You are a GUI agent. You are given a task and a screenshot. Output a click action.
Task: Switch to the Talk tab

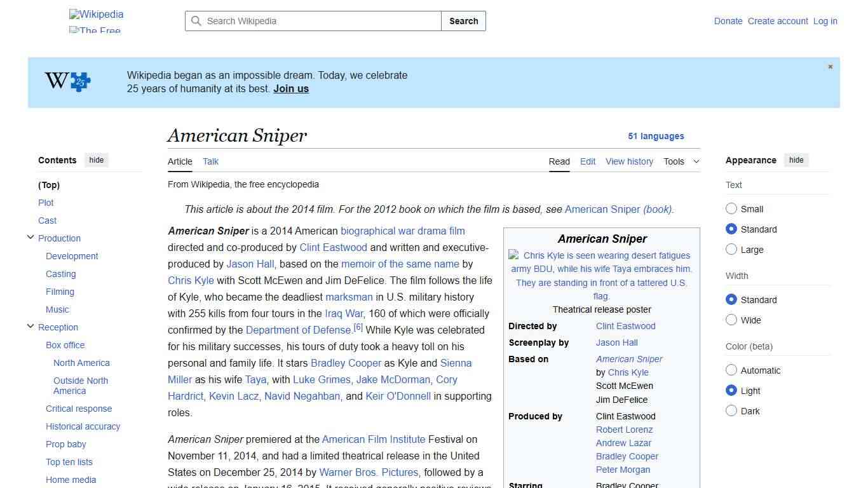click(x=210, y=161)
